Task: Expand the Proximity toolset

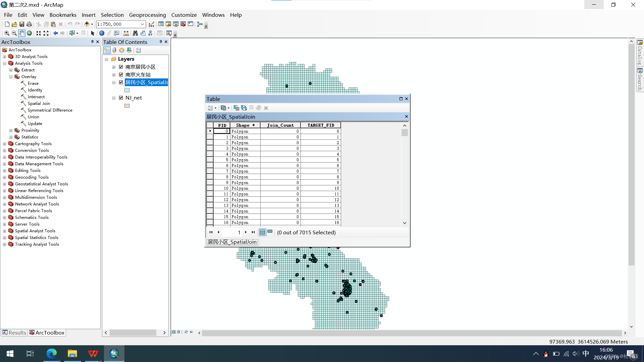Action: click(x=11, y=130)
